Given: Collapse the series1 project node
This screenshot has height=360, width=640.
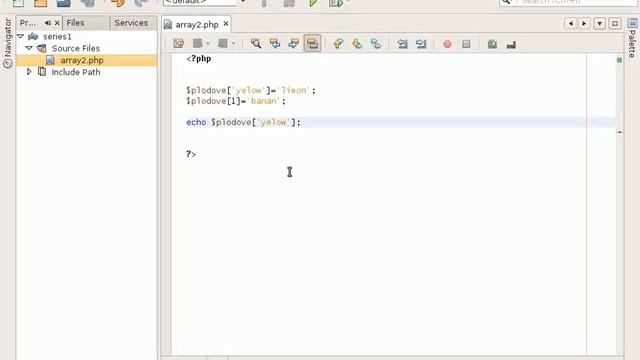Looking at the screenshot, I should [x=20, y=36].
